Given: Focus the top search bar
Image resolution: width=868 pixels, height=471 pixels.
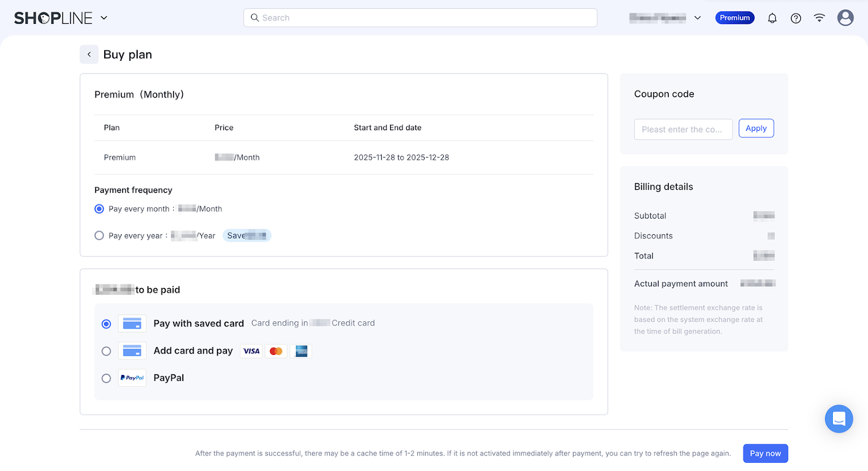Looking at the screenshot, I should pos(420,18).
